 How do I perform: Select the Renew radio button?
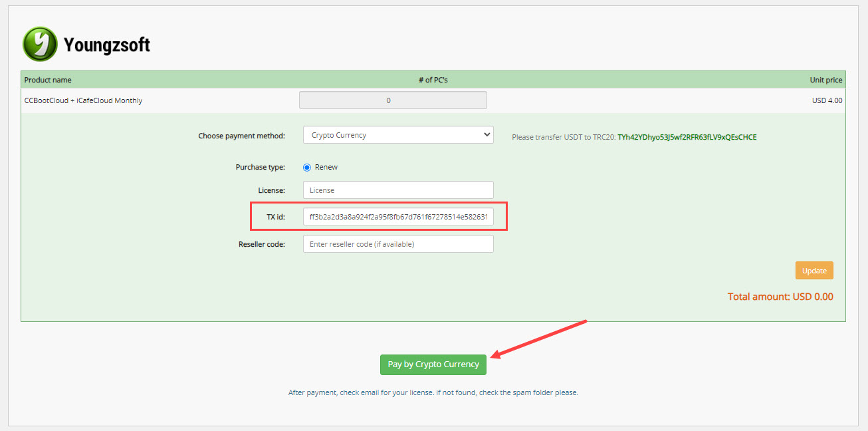307,167
